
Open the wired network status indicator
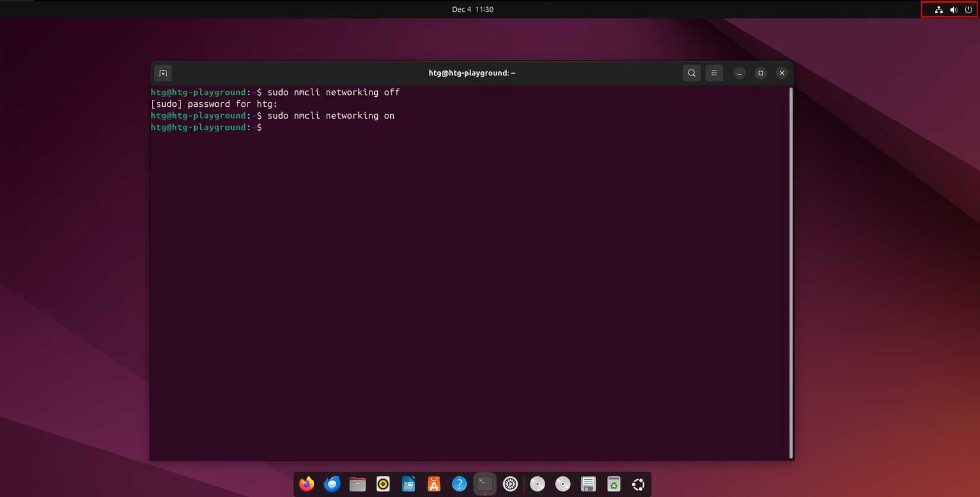point(938,10)
